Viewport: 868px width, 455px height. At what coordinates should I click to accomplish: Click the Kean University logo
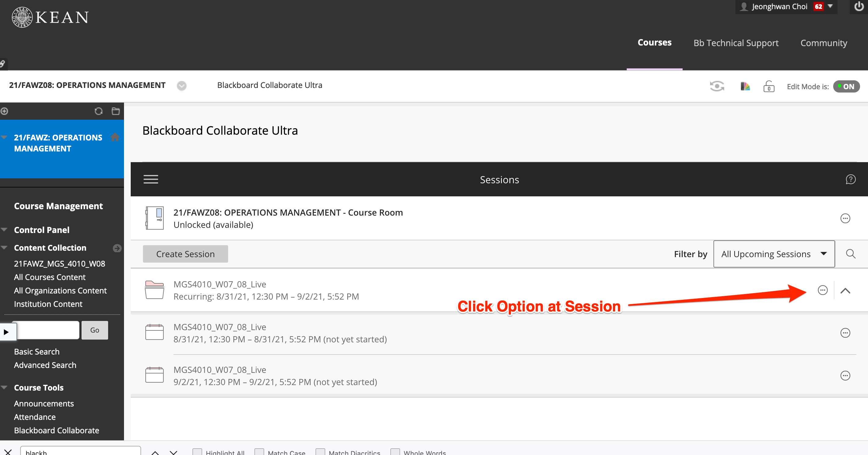click(50, 17)
